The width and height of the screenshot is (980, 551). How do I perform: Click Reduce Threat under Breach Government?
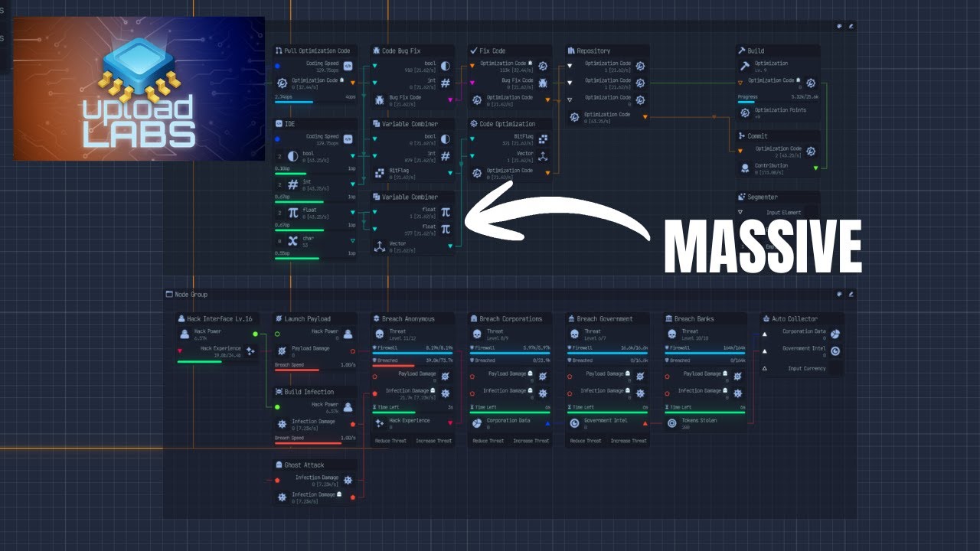click(586, 441)
